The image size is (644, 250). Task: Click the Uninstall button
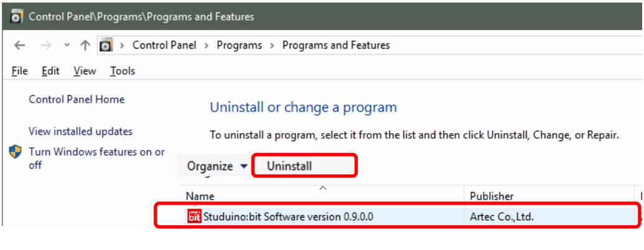tap(304, 165)
